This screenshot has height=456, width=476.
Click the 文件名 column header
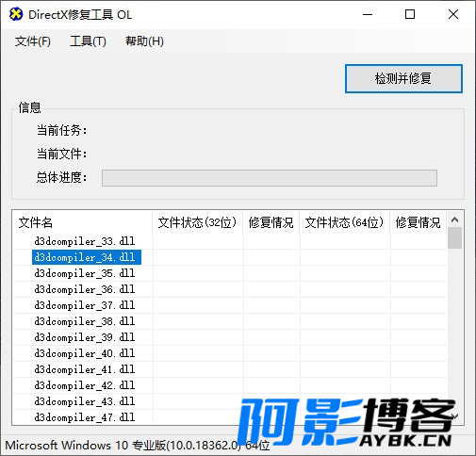82,222
